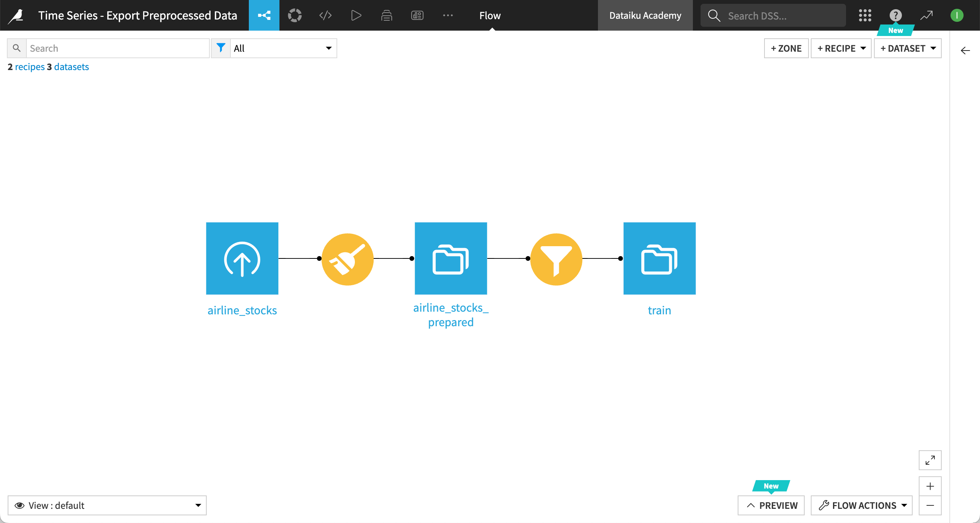This screenshot has height=523, width=980.
Task: Select the airline_stocks uploaded dataset node
Action: coord(242,258)
